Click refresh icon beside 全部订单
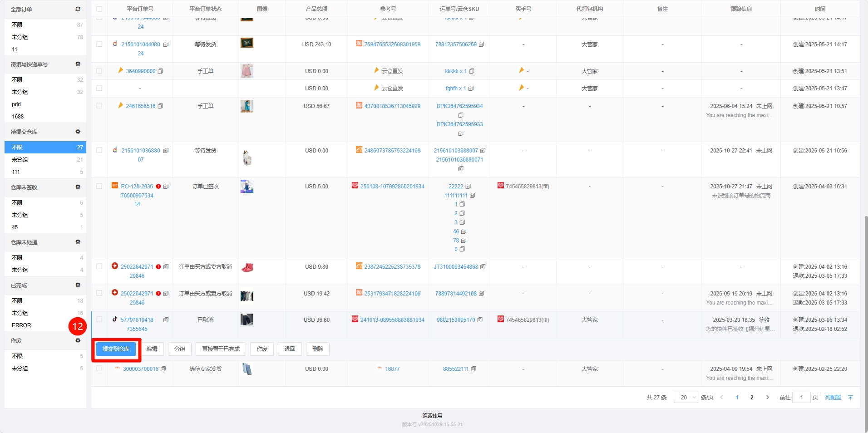This screenshot has height=433, width=868. tap(78, 9)
